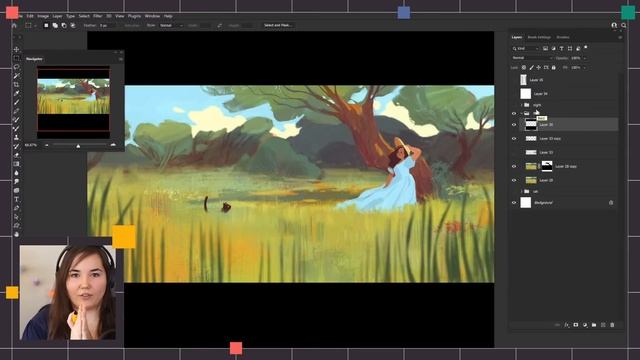Select the Move tool
The height and width of the screenshot is (360, 640).
pos(16,49)
